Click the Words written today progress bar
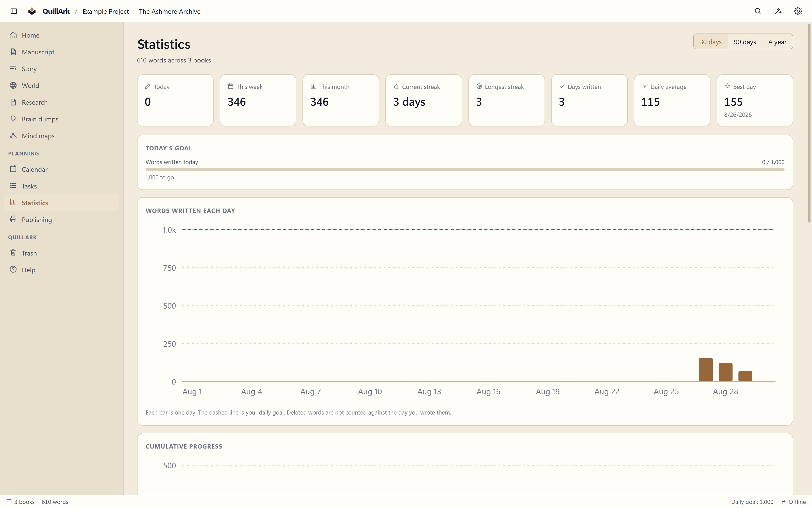 coord(465,170)
